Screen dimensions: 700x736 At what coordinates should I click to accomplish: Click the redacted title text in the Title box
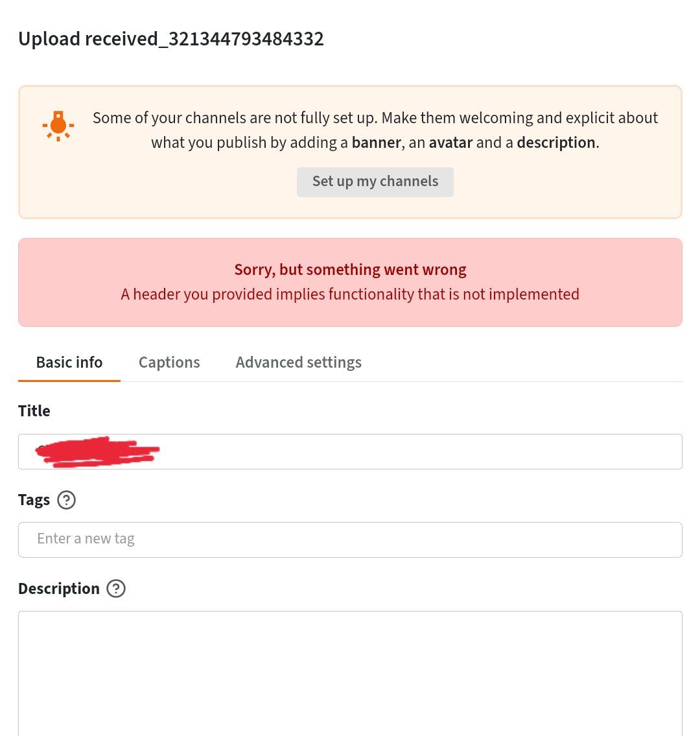(x=97, y=451)
